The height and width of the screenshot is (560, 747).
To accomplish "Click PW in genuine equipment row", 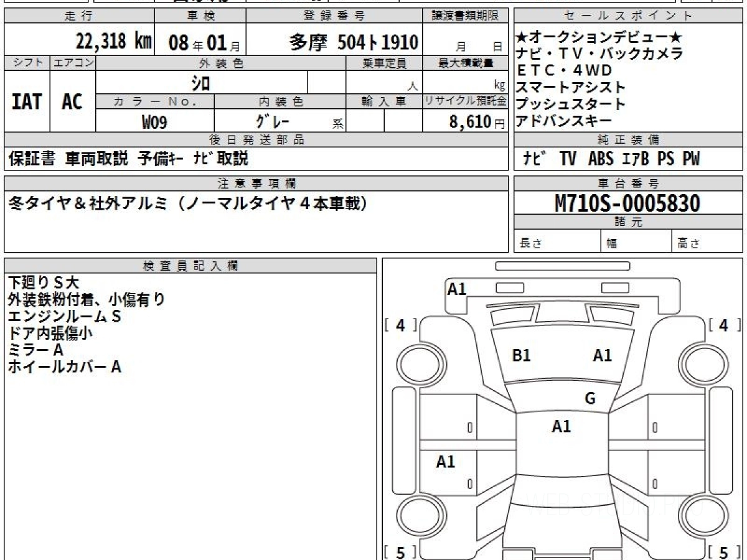I will point(691,159).
